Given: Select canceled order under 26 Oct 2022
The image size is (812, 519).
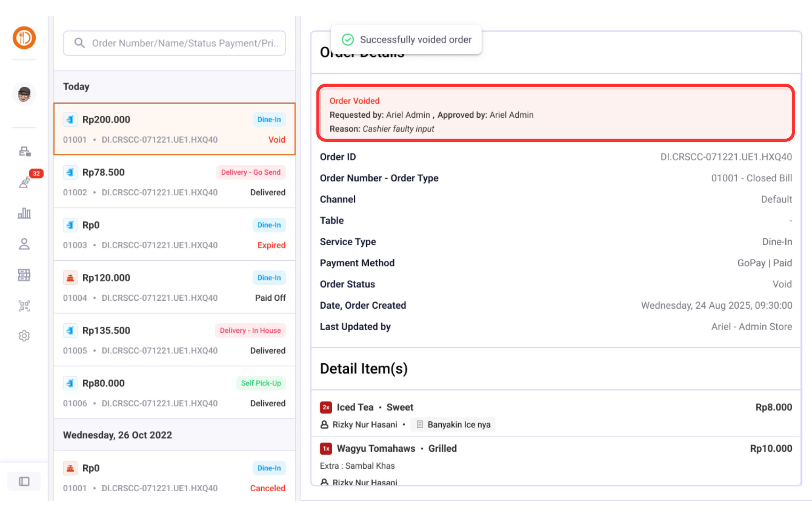Looking at the screenshot, I should point(174,477).
